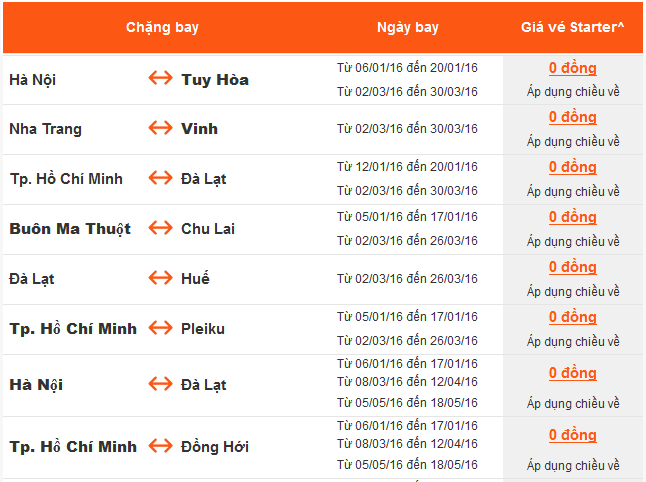The image size is (646, 482).
Task: Click the arrow icon next to Đồng Hới
Action: [160, 446]
